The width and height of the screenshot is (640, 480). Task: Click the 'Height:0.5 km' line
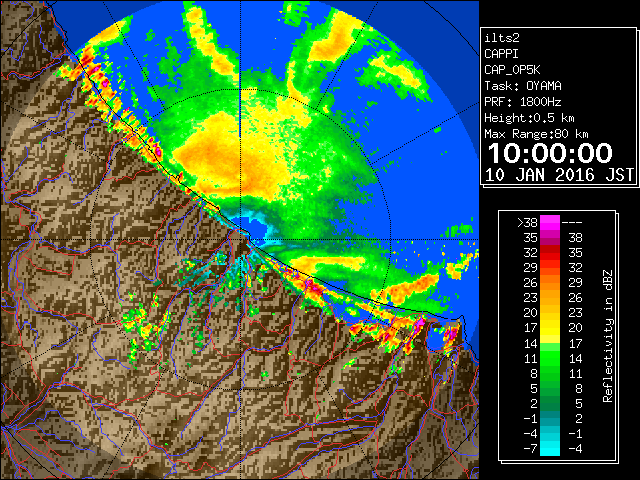pyautogui.click(x=529, y=118)
